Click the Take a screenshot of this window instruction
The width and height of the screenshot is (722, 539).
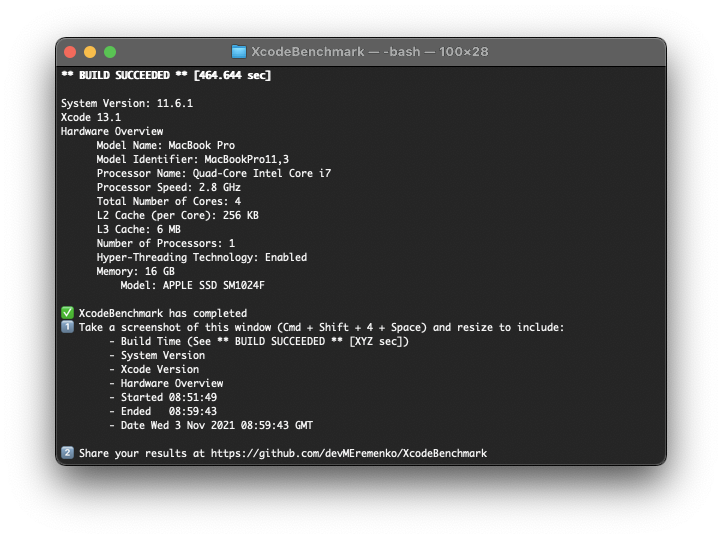321,327
